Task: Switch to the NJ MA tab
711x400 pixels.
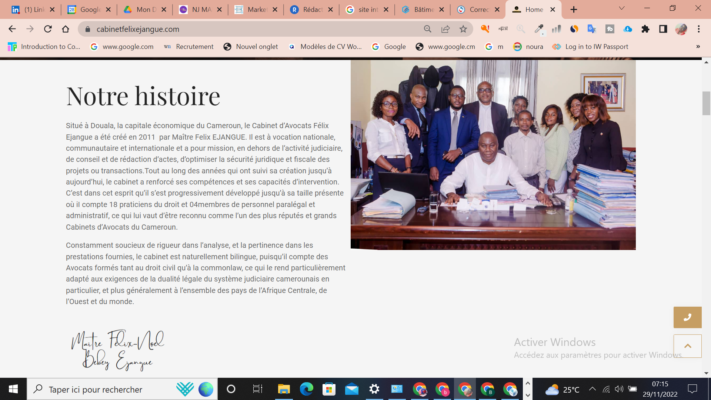Action: click(200, 10)
